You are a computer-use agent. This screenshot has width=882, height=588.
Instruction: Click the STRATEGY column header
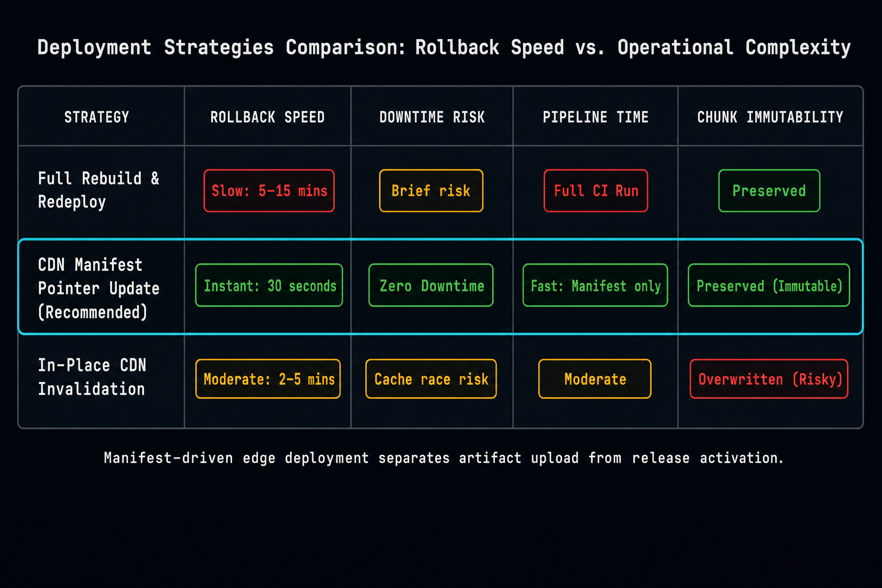(x=96, y=117)
